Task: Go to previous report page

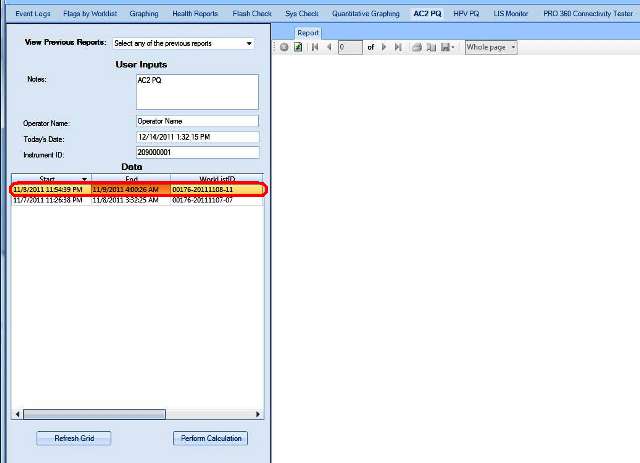Action: [x=329, y=47]
